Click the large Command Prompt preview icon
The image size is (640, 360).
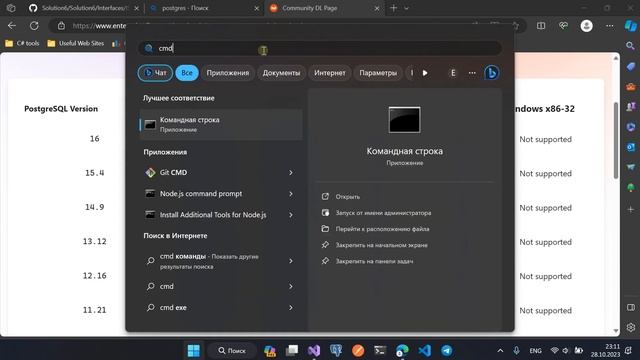404,120
